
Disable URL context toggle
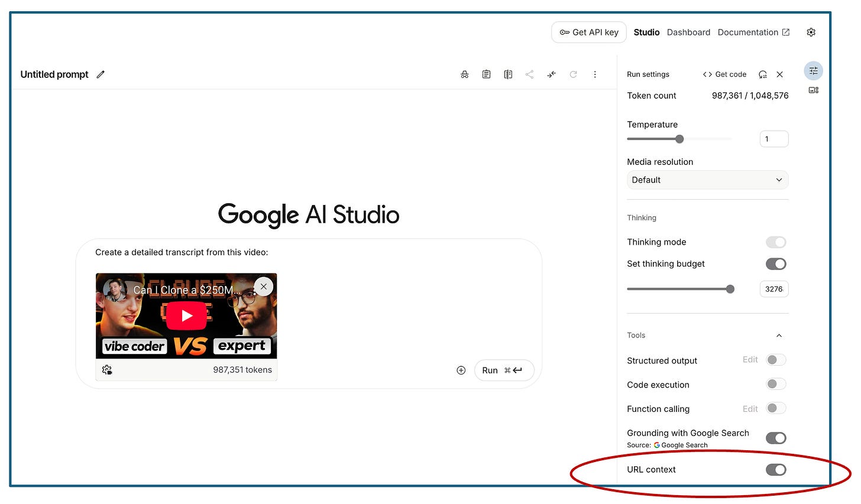pos(776,470)
